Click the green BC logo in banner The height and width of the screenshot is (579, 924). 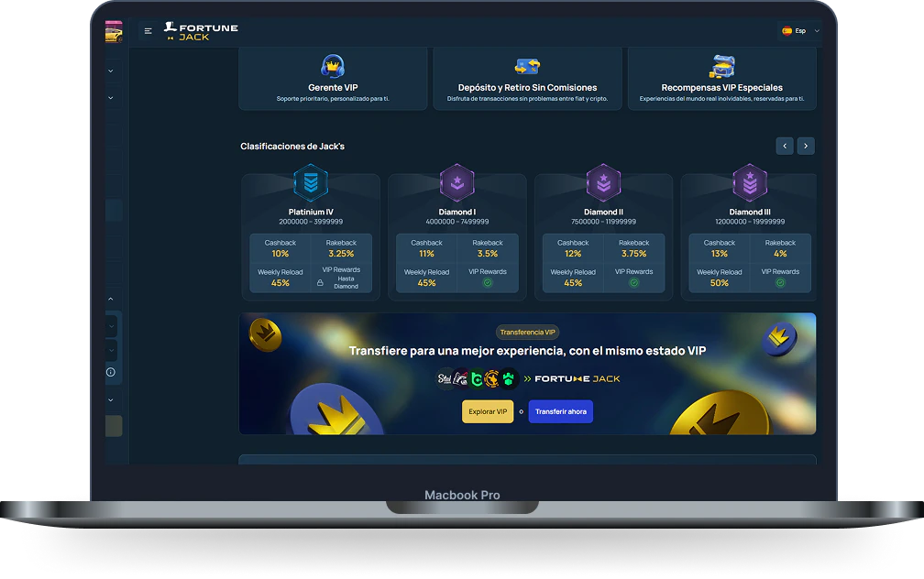(x=478, y=378)
